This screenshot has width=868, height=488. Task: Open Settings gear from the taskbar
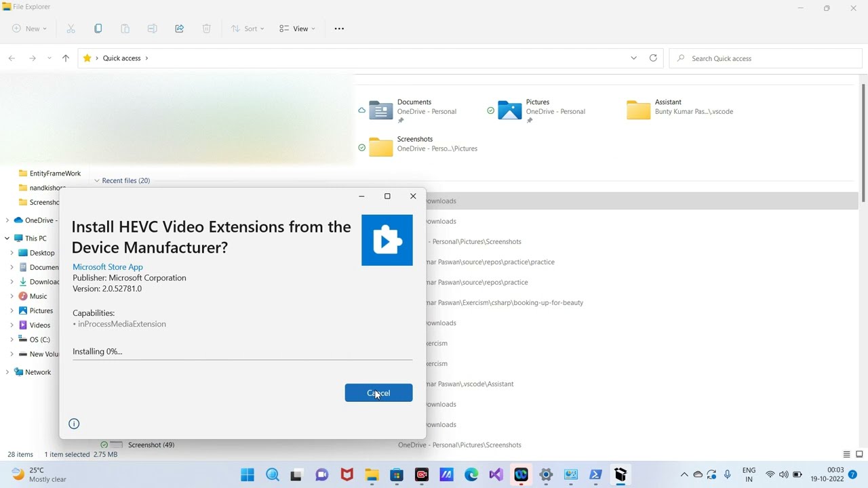[x=546, y=475]
